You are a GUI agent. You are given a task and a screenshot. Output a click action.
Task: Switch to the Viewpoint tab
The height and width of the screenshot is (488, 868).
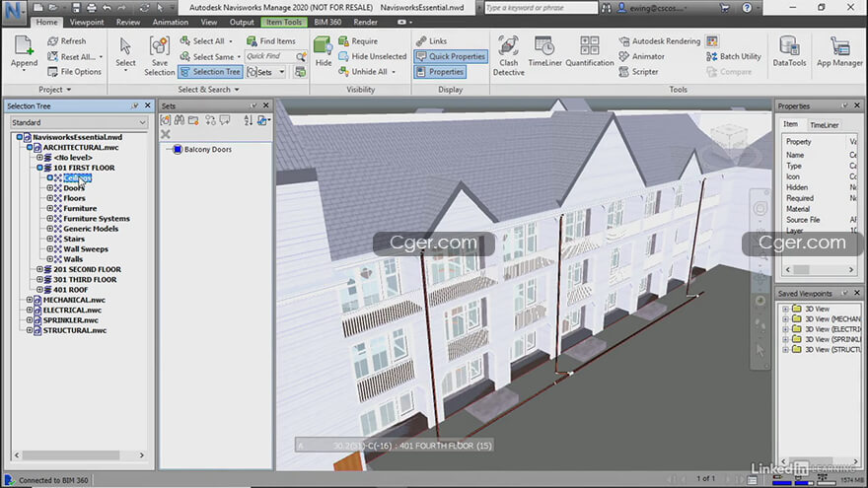87,22
